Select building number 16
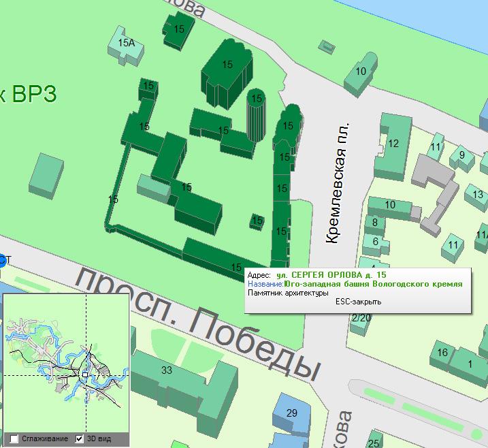 point(442,352)
